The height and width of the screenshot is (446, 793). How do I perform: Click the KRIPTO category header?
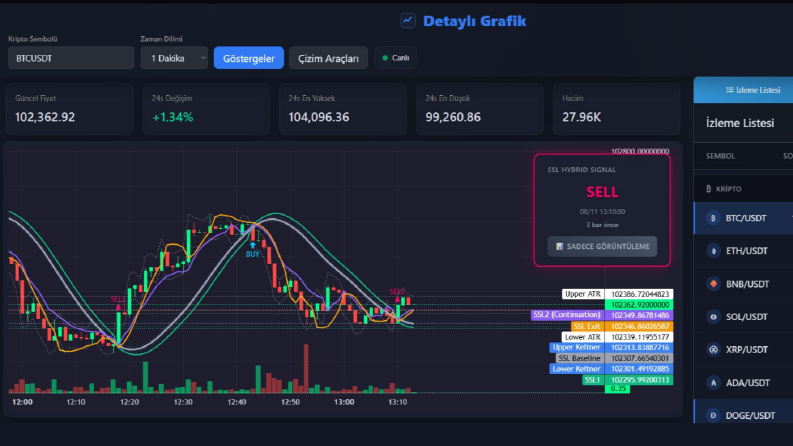coord(743,189)
